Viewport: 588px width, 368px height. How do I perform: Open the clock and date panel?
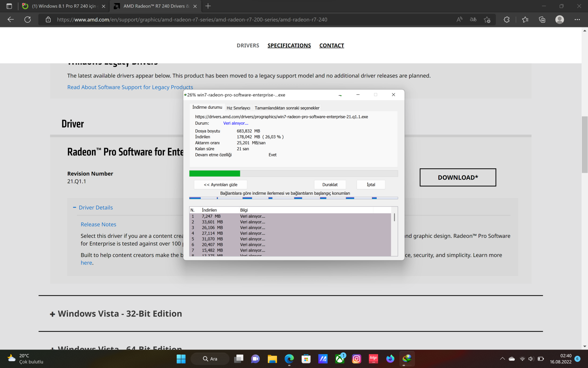[x=561, y=359]
